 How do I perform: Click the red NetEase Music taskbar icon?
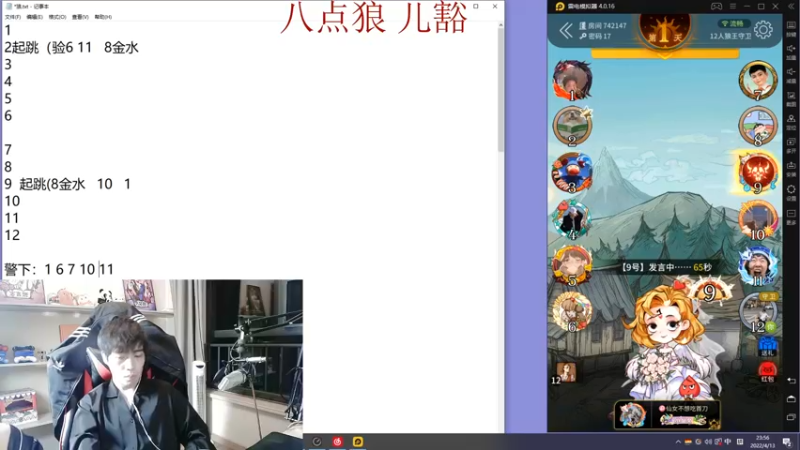pos(337,441)
